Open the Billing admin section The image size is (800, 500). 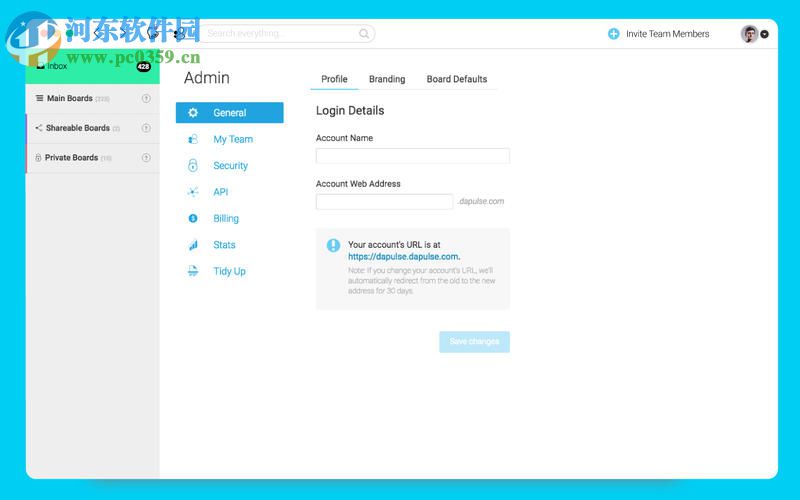click(x=226, y=218)
